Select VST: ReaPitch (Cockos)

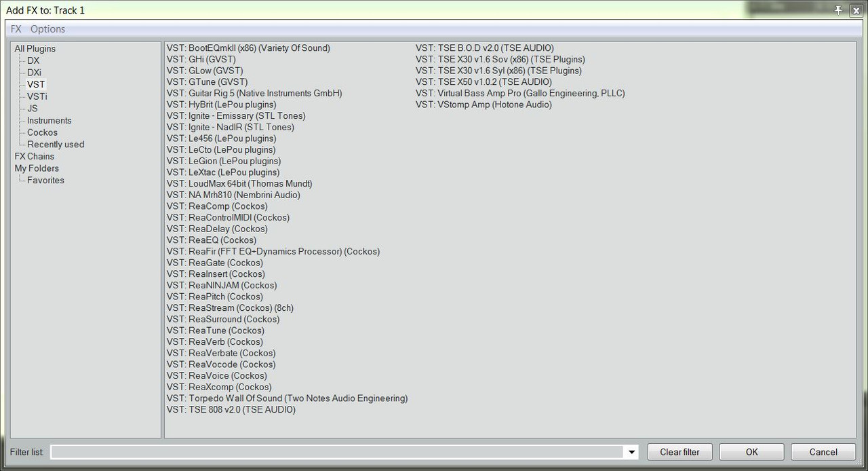point(215,297)
